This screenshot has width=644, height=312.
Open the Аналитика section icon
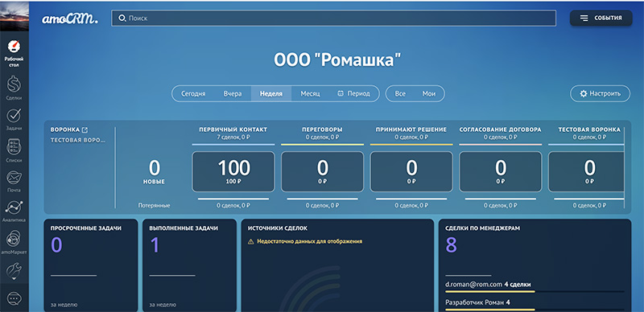(x=14, y=207)
